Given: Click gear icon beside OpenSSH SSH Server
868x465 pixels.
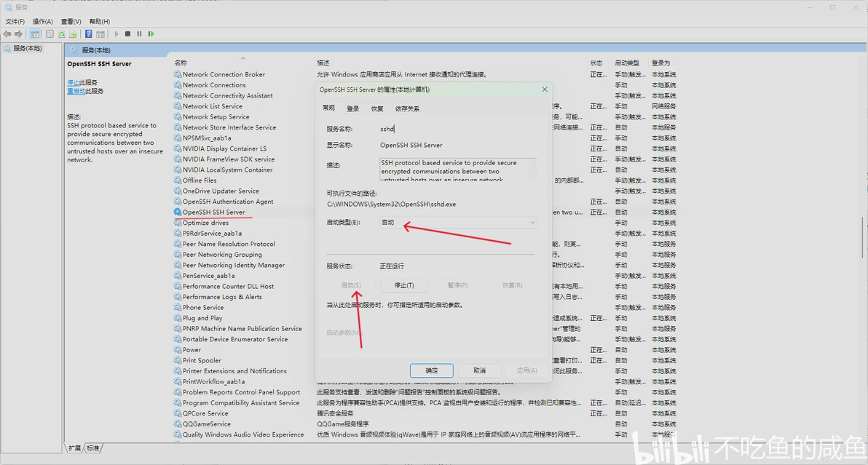Looking at the screenshot, I should click(x=178, y=212).
